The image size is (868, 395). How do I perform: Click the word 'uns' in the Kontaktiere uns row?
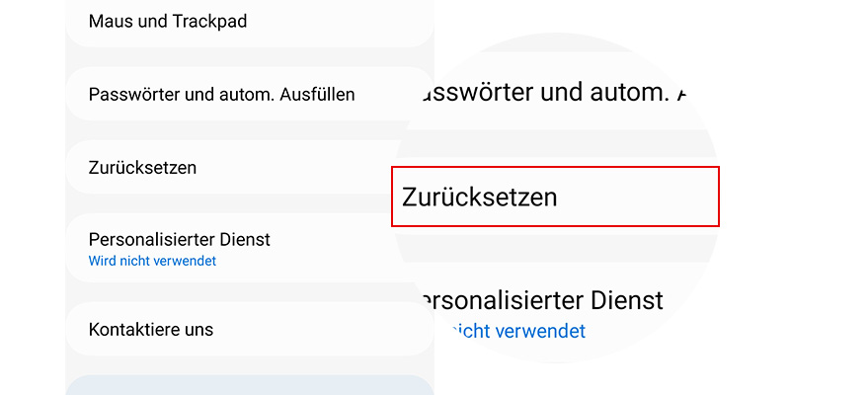197,329
